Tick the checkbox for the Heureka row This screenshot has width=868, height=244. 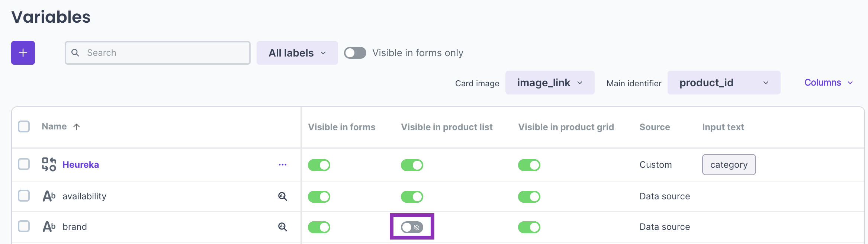click(x=24, y=164)
